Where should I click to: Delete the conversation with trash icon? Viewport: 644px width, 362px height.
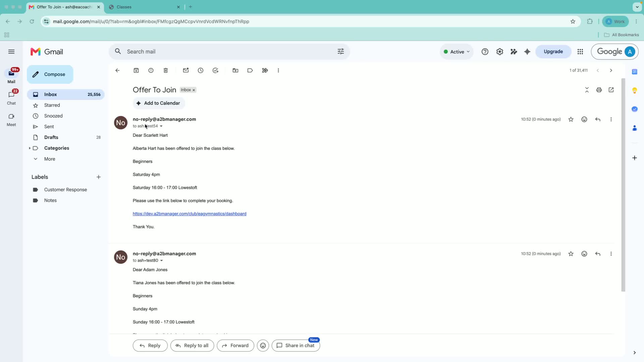point(166,70)
